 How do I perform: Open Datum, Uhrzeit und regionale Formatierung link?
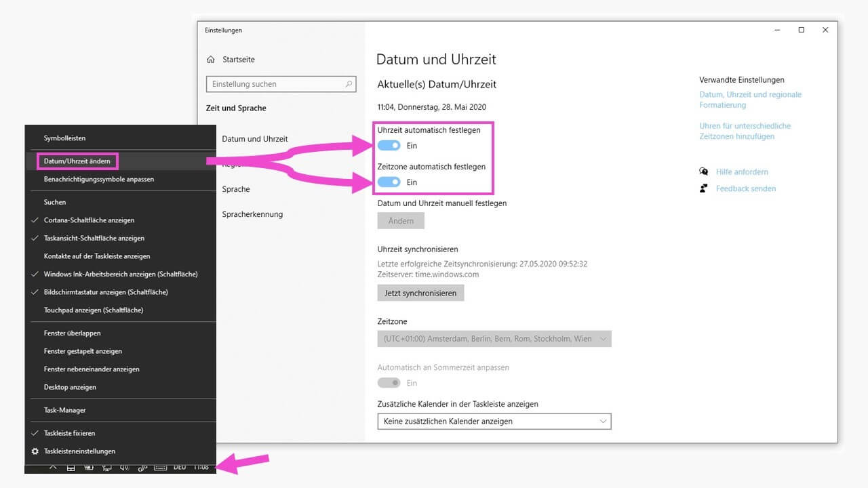pyautogui.click(x=750, y=100)
